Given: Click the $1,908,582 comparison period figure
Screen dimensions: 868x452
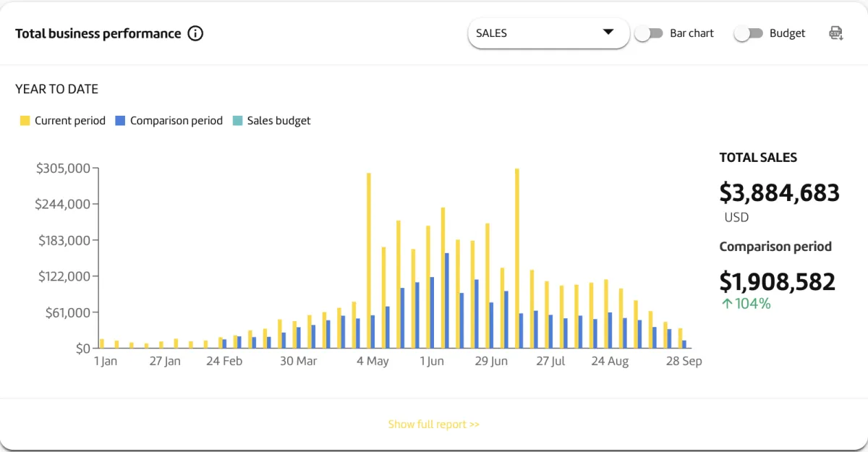Looking at the screenshot, I should click(x=777, y=281).
